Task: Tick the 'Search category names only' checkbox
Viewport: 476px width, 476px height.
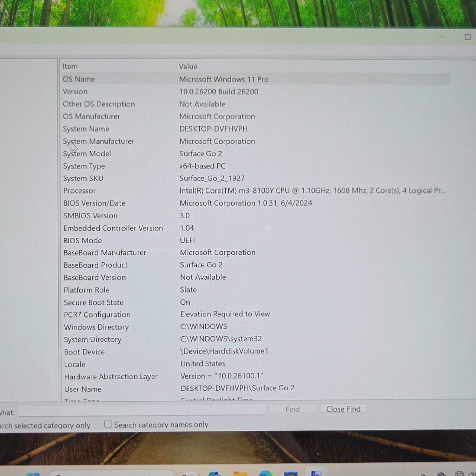Action: (x=108, y=424)
